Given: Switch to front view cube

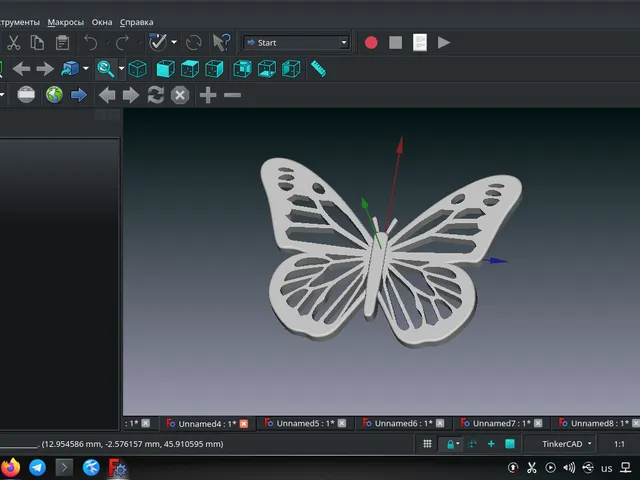Looking at the screenshot, I should click(x=166, y=69).
